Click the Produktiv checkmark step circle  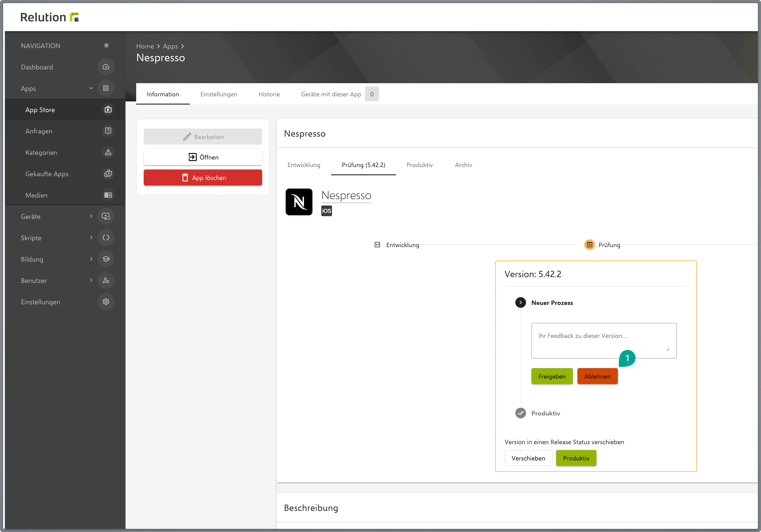(x=520, y=413)
